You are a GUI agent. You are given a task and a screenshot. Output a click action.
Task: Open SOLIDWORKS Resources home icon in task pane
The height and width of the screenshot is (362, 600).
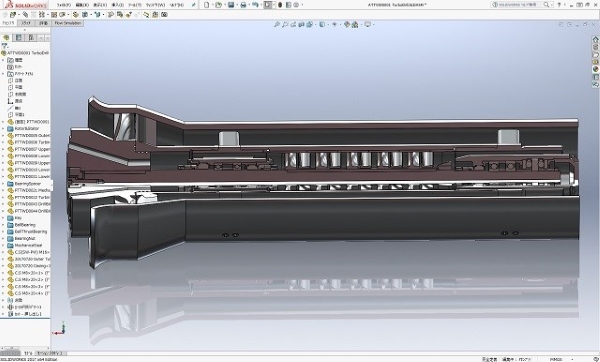(x=595, y=39)
